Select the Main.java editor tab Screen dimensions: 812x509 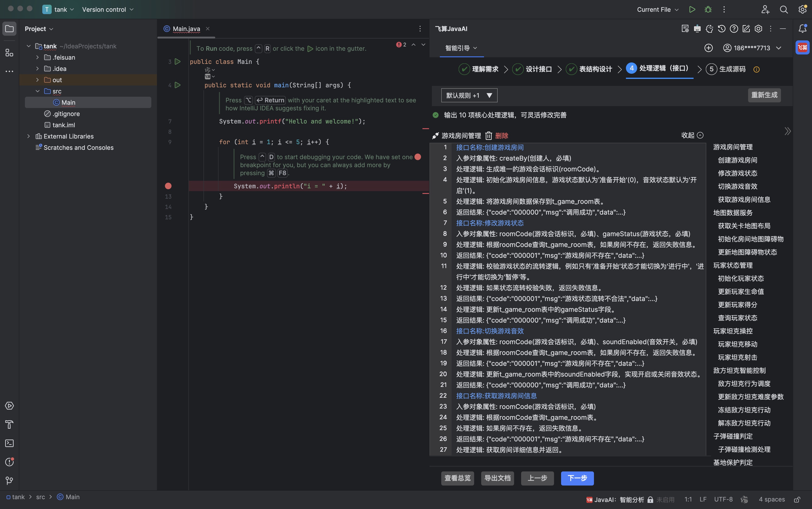pos(186,29)
